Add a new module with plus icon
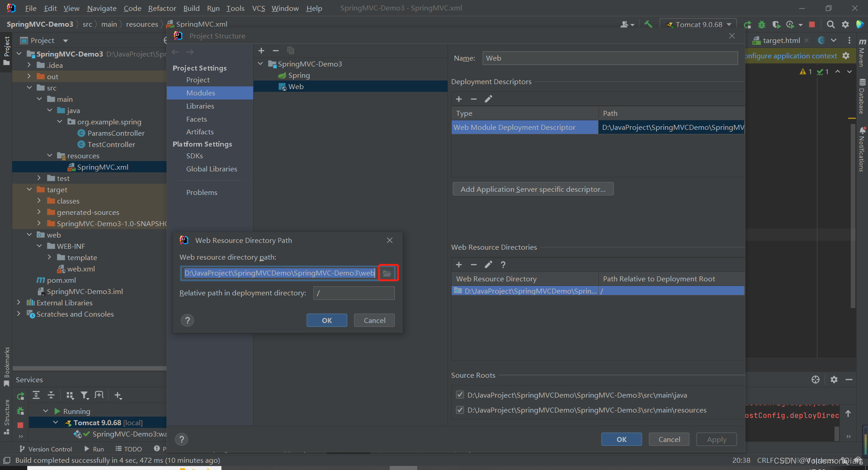Viewport: 868px width, 470px height. click(x=261, y=51)
